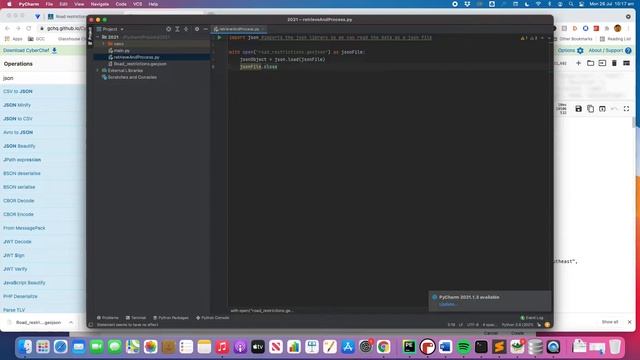The image size is (640, 360).
Task: Expand External Libraries node
Action: 98,71
